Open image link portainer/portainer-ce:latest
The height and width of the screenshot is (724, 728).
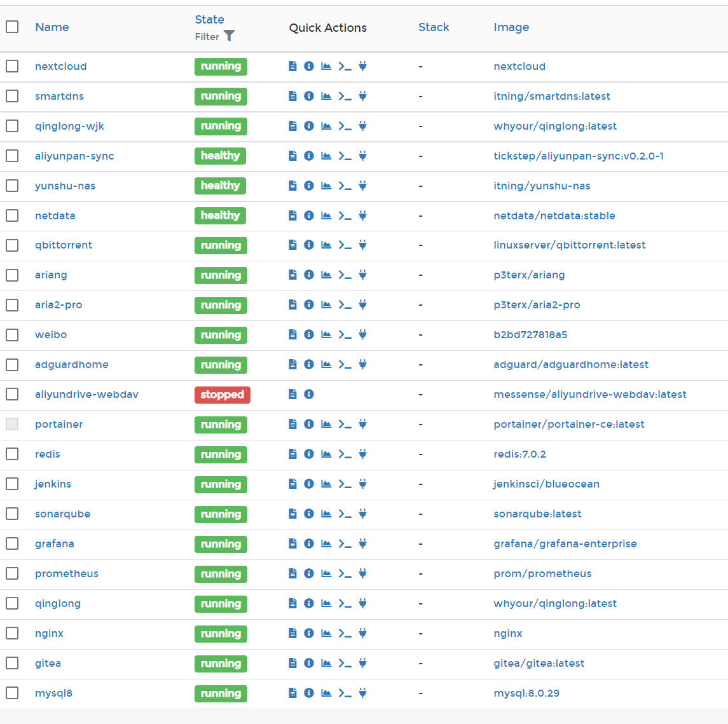click(x=569, y=424)
